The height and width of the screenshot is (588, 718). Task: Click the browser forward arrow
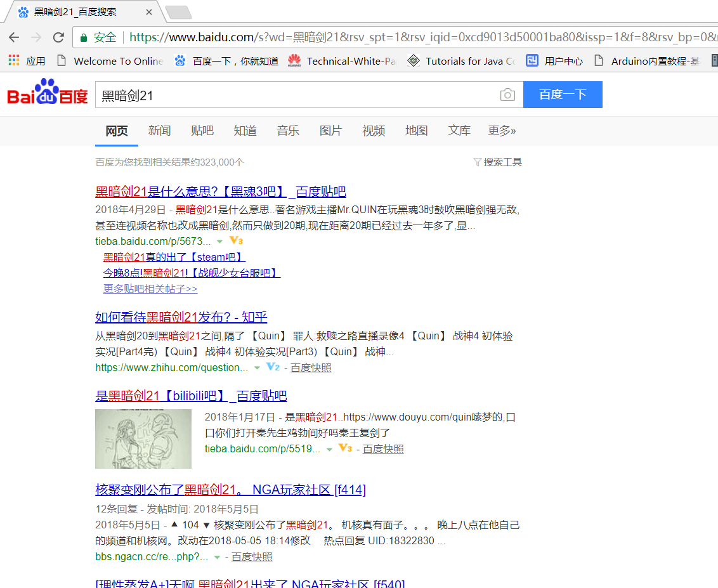pyautogui.click(x=36, y=37)
